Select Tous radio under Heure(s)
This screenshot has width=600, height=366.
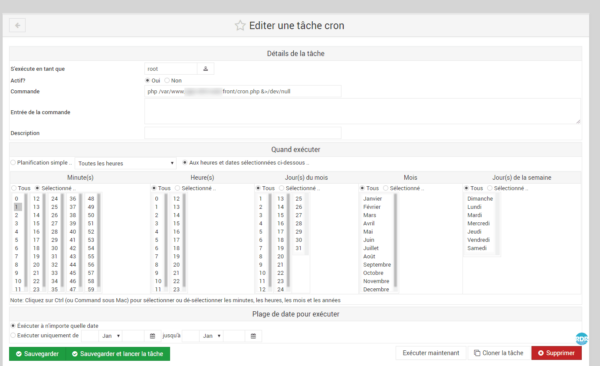point(154,188)
